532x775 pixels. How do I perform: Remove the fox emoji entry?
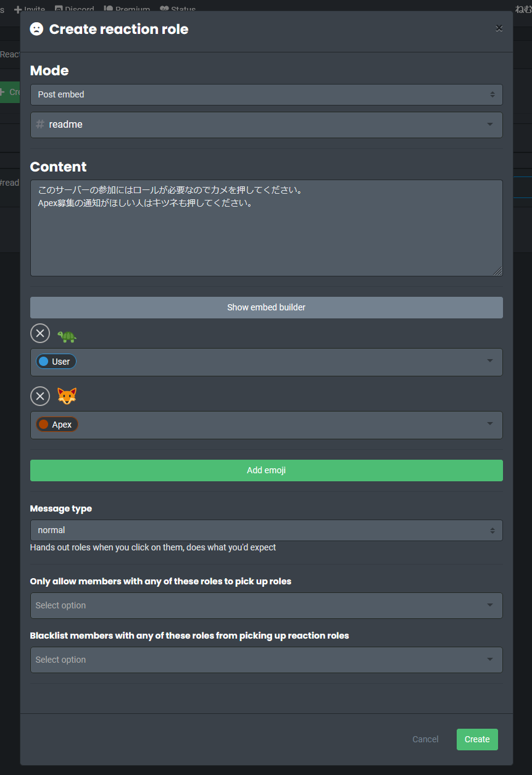coord(40,396)
